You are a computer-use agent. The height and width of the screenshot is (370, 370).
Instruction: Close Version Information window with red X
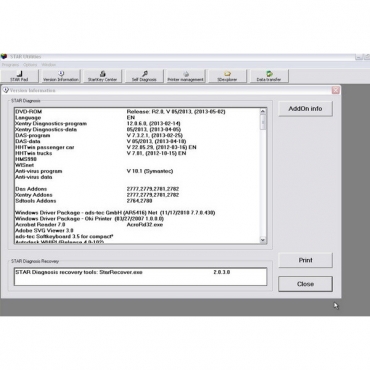coord(336,90)
